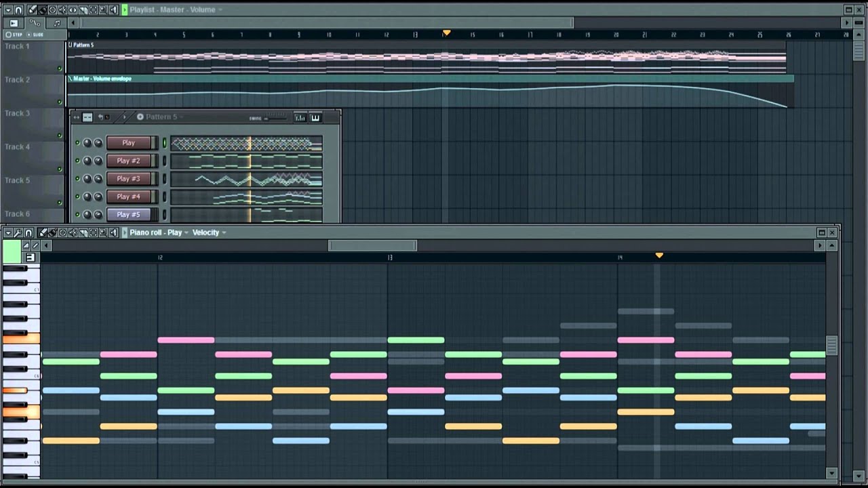The width and height of the screenshot is (868, 488).
Task: Mute Track 5 using its green LED
Action: tap(60, 202)
